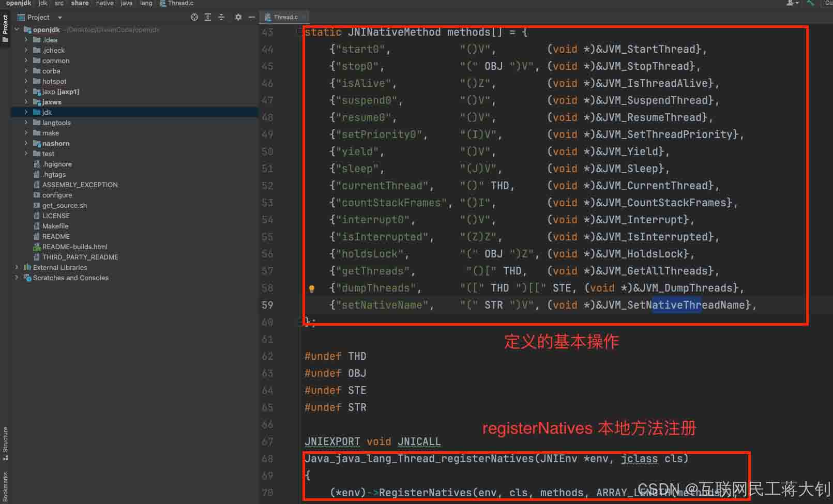
Task: Click the Scratches and Consoles icon
Action: 27,278
